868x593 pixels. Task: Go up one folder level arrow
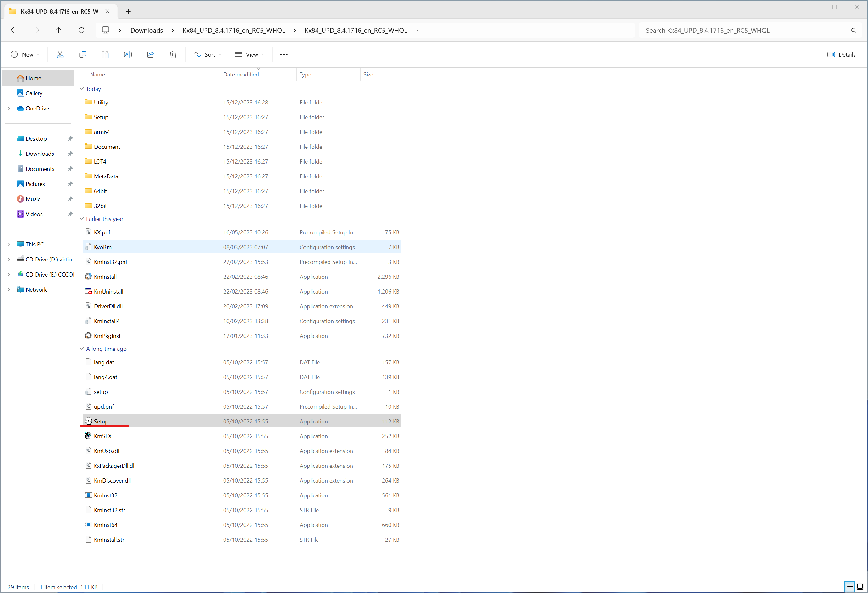click(x=59, y=30)
